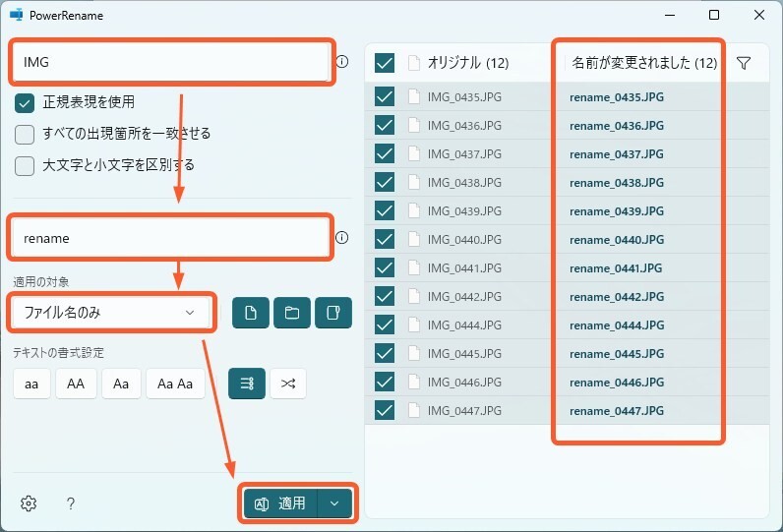Uncheck the IMG_0445.JPG checkbox

tap(385, 353)
